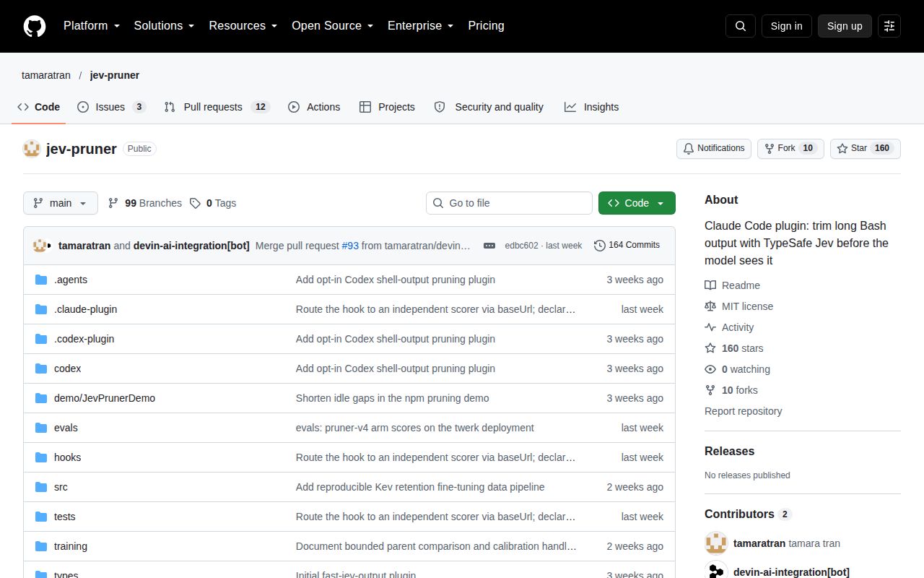Open commit hash edbc602

pos(521,246)
